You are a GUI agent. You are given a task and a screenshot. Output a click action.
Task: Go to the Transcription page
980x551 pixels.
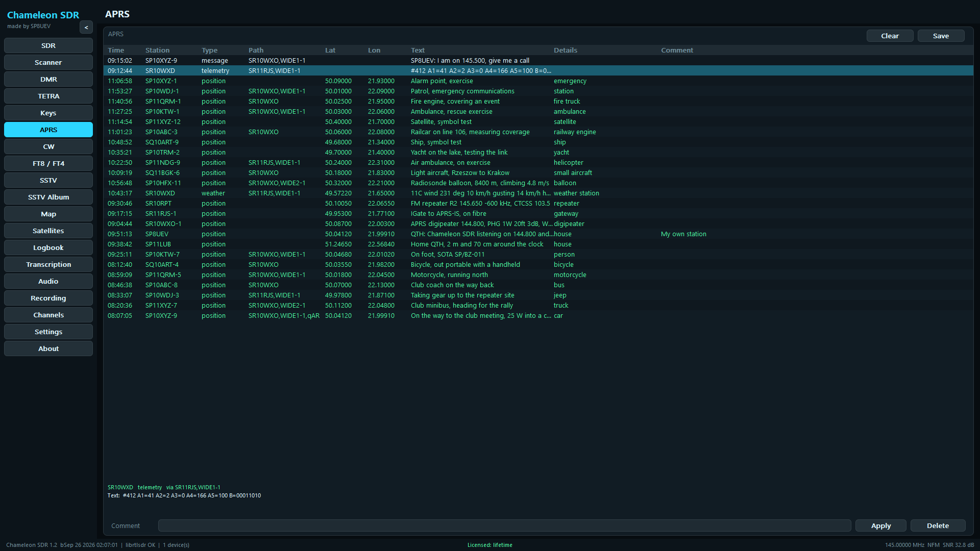click(x=48, y=264)
